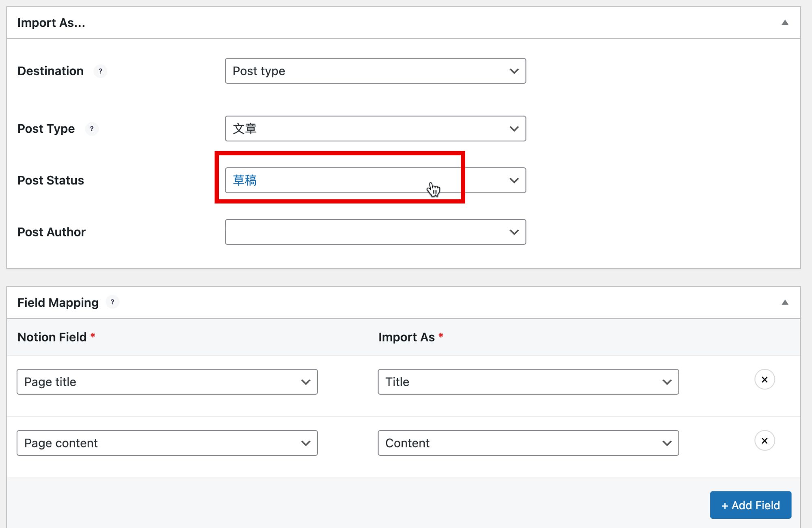Screen dimensions: 812x528
Task: Click the Field Mapping help question icon
Action: [112, 302]
